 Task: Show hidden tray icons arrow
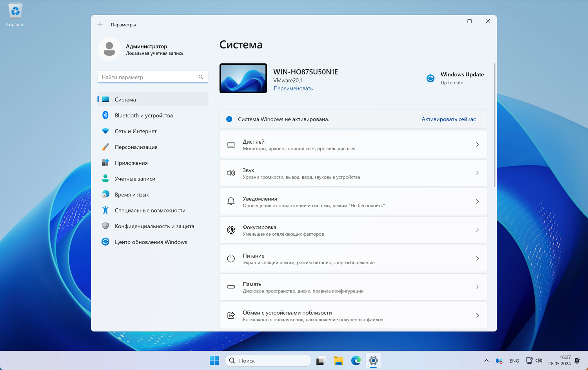[486, 361]
